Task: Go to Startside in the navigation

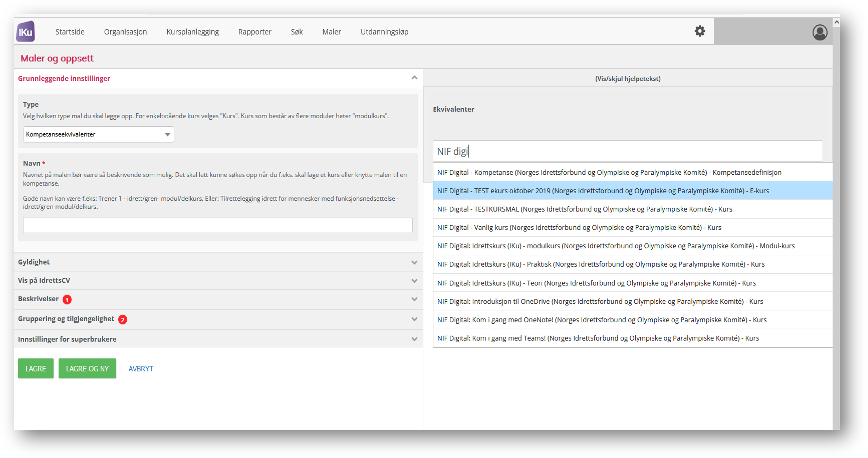Action: tap(70, 32)
